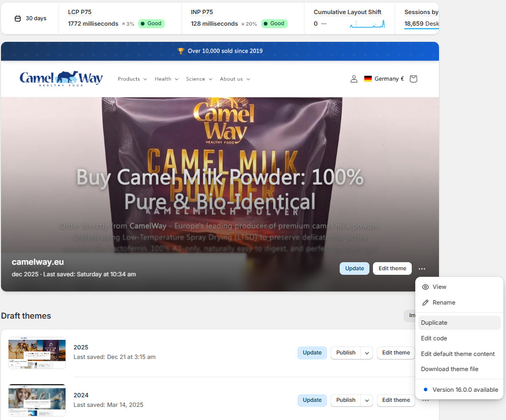The height and width of the screenshot is (420, 506).
Task: Click the Draft themes heading
Action: coord(26,316)
